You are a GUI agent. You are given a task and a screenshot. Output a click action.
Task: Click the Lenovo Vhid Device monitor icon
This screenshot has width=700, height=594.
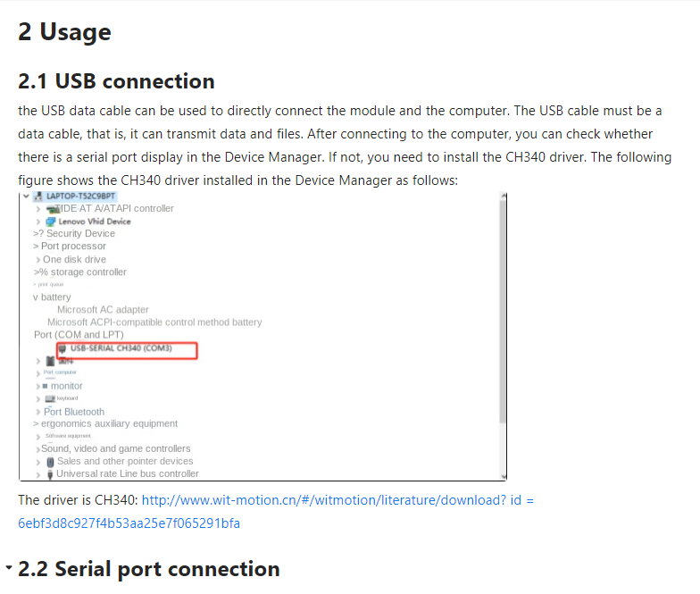(x=50, y=222)
